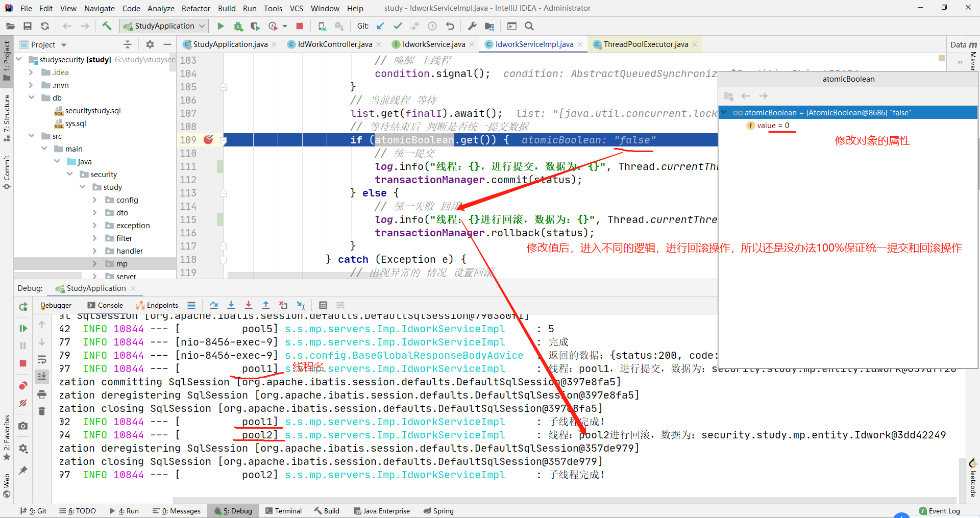Open Evaluate Expression calculator icon
The image size is (980, 518).
[x=323, y=305]
